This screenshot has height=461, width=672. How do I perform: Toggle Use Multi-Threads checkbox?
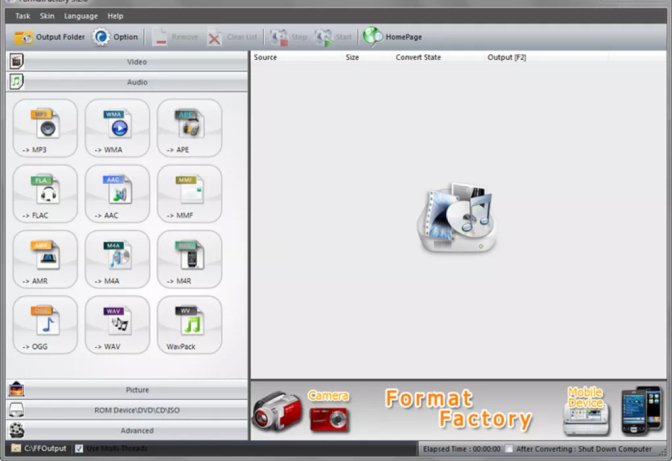click(x=79, y=449)
